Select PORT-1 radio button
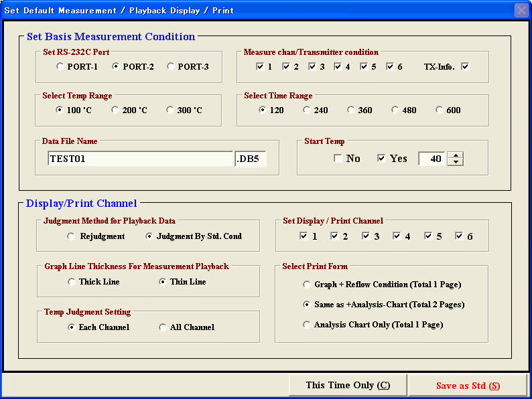The height and width of the screenshot is (399, 532). coord(60,66)
